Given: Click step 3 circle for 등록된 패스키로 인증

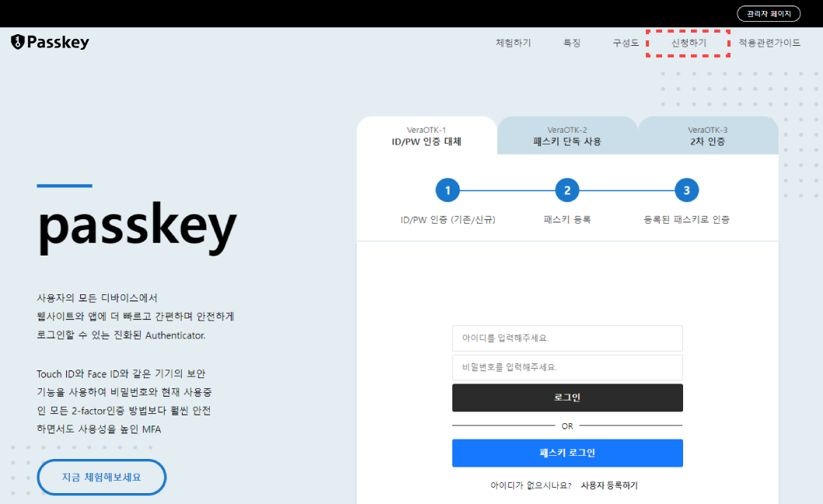Looking at the screenshot, I should [686, 190].
